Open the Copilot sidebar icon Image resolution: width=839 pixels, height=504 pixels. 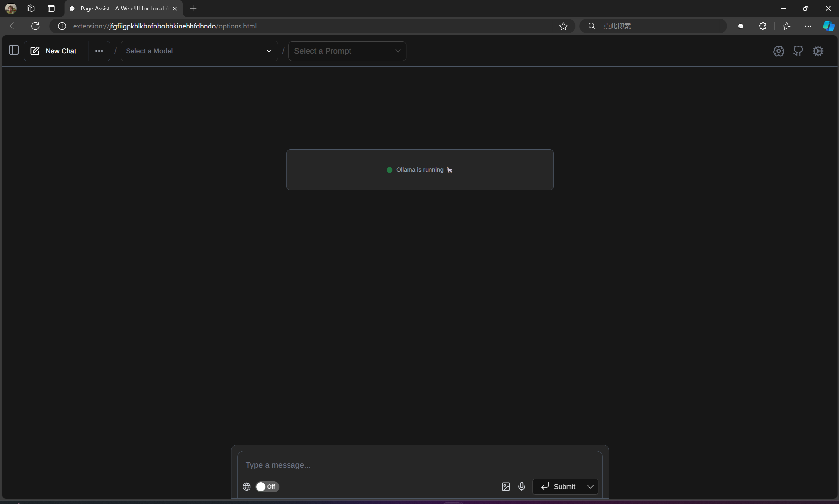pyautogui.click(x=828, y=26)
